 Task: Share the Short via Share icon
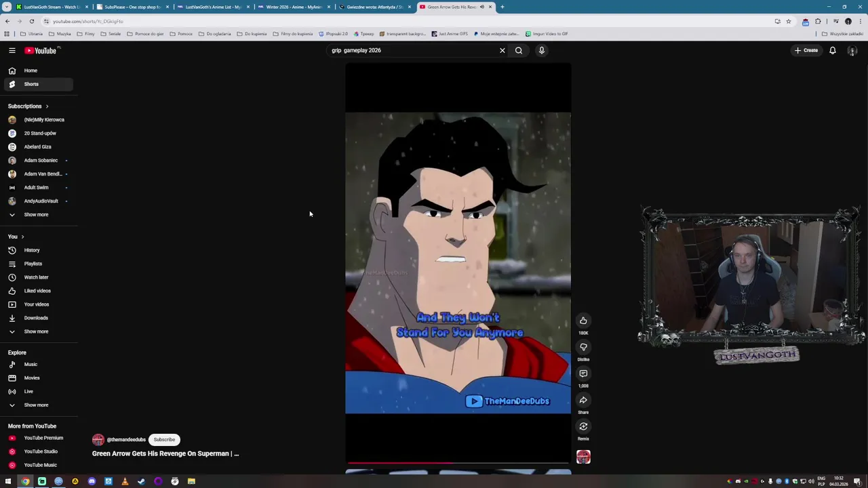click(583, 400)
